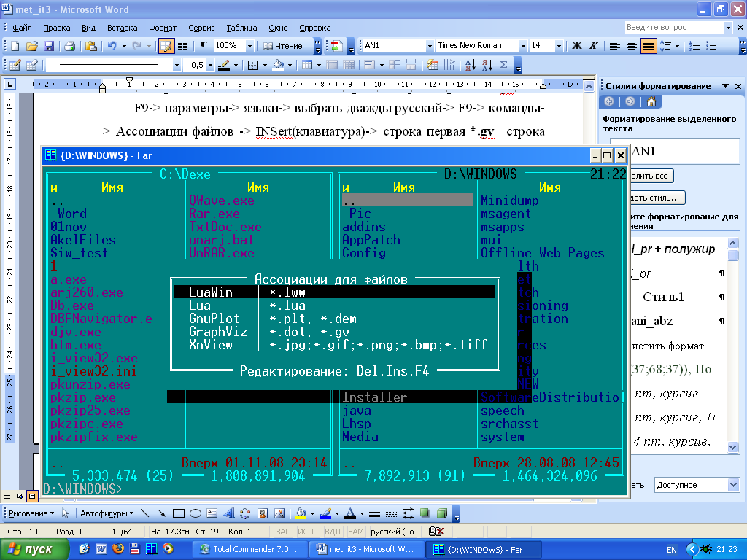The width and height of the screenshot is (747, 560).
Task: Select XnView association row in Far
Action: (334, 345)
